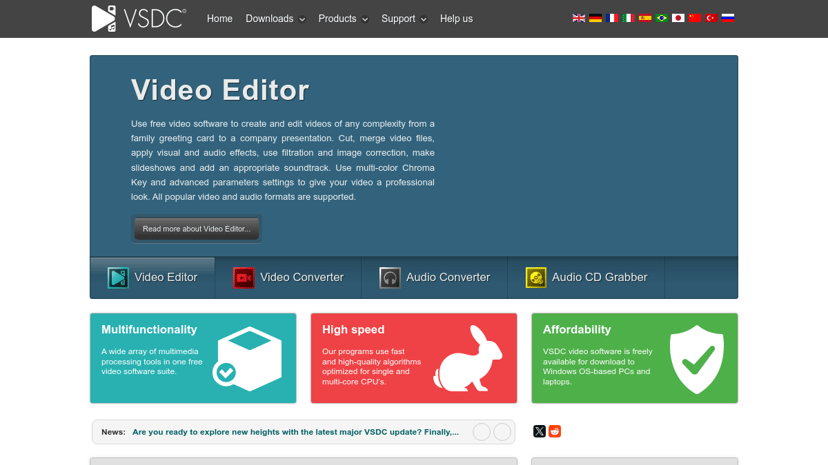
Task: Switch language with the German flag
Action: pos(595,18)
